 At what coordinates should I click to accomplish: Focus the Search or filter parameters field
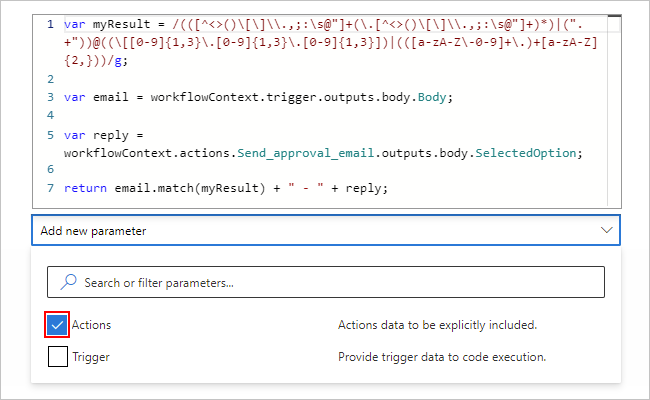pyautogui.click(x=330, y=282)
